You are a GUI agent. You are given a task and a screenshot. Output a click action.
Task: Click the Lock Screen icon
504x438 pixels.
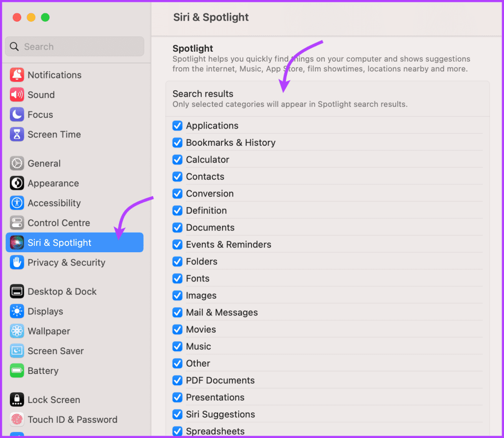pos(17,400)
